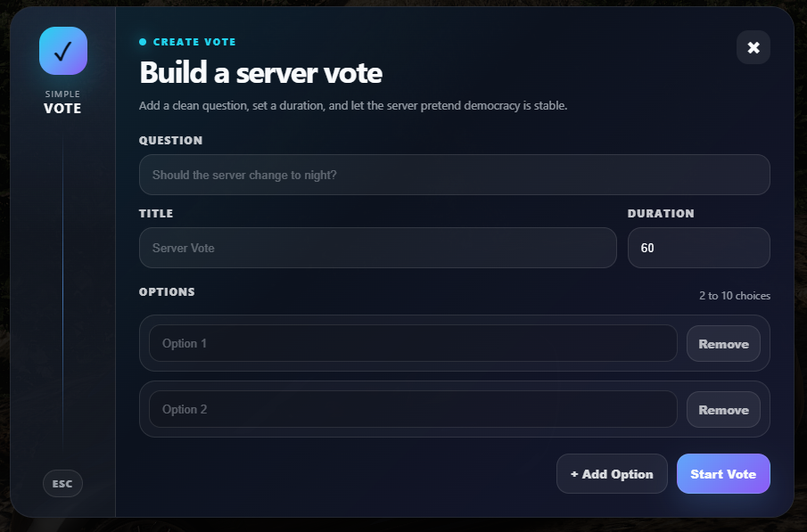Click the subtitle about pretending democracy is stable

(x=353, y=105)
